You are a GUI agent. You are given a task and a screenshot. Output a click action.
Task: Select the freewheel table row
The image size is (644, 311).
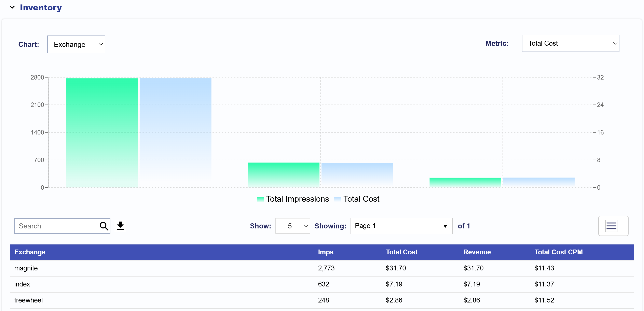(28, 300)
